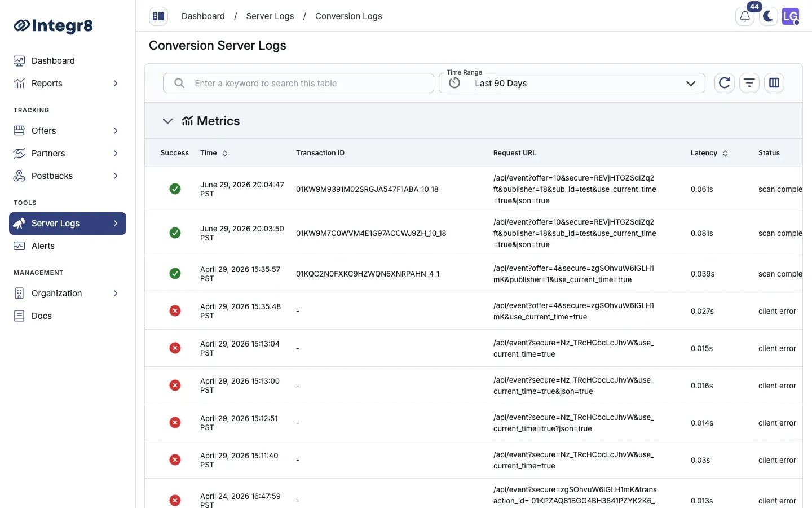812x508 pixels.
Task: Click transaction ID 01KW9M7C0WVM4E1G97ACCWJ9ZH_10_18
Action: pyautogui.click(x=371, y=233)
